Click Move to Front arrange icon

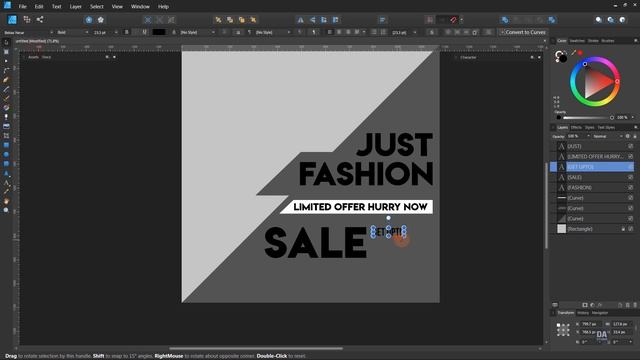253,20
